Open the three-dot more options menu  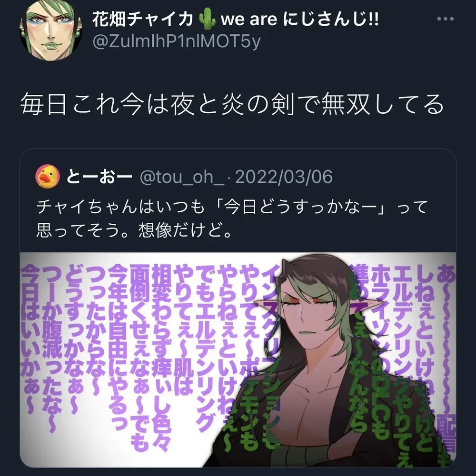pos(446,19)
